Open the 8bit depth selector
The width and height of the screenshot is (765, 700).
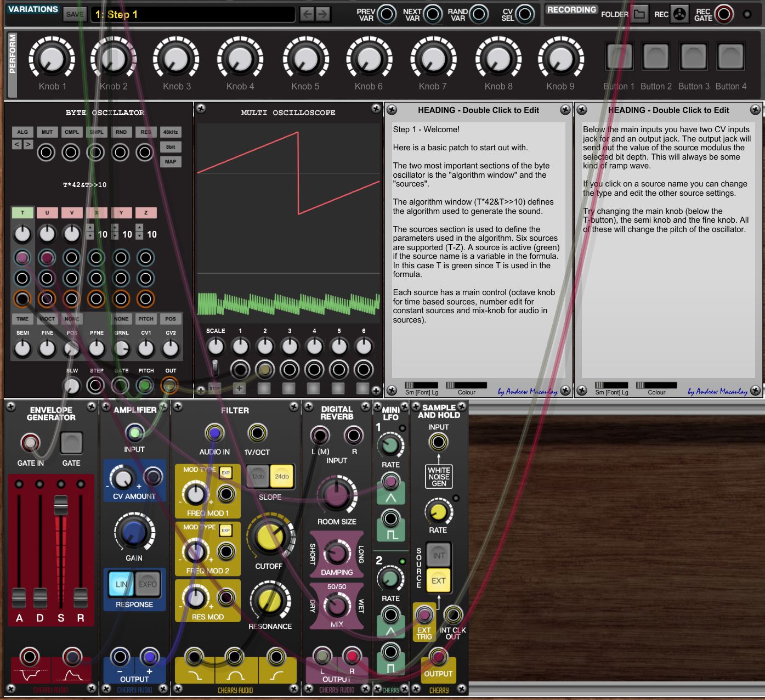click(x=170, y=147)
